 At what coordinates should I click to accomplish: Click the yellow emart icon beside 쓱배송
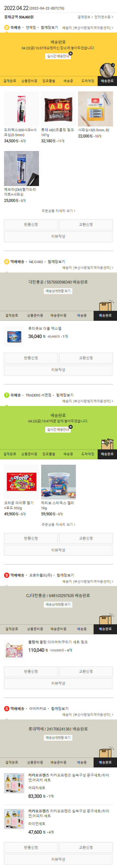[7, 27]
